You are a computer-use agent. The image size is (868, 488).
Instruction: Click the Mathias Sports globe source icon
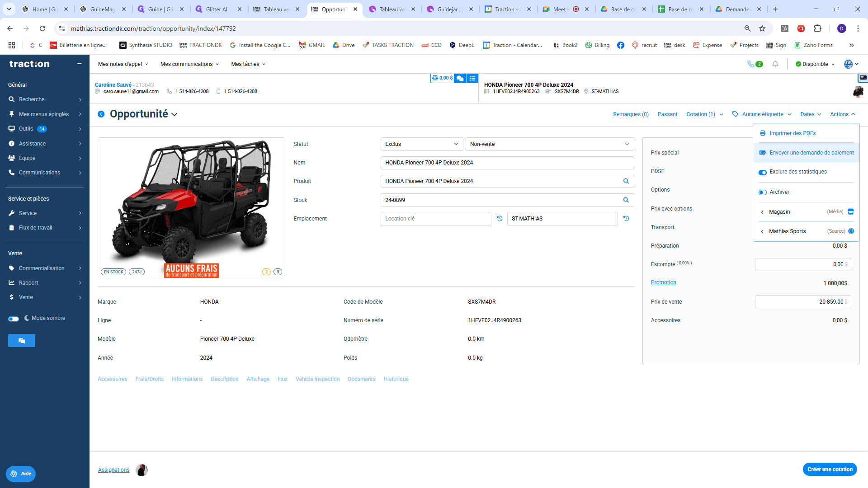851,231
